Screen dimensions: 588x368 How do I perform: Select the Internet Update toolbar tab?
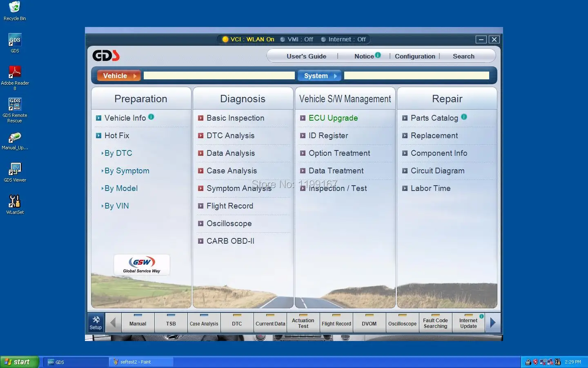pyautogui.click(x=469, y=323)
